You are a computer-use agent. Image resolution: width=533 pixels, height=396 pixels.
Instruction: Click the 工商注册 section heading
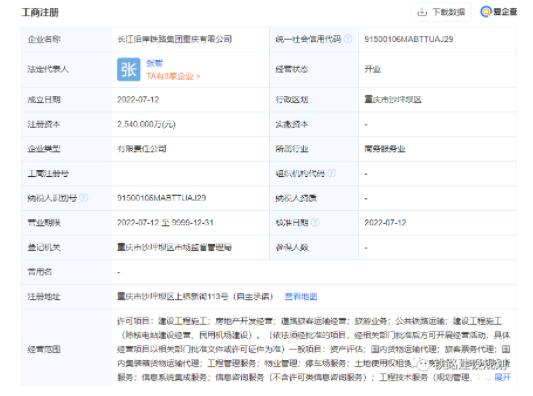40,13
